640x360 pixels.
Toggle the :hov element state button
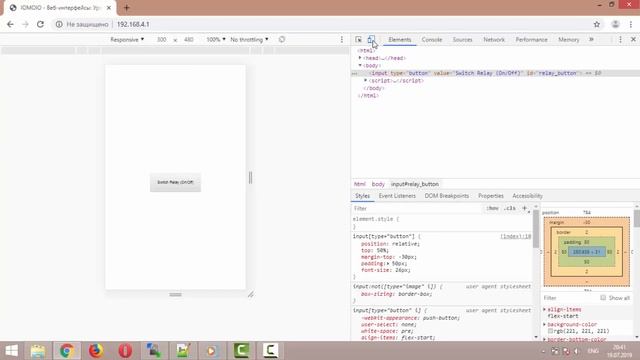point(492,209)
